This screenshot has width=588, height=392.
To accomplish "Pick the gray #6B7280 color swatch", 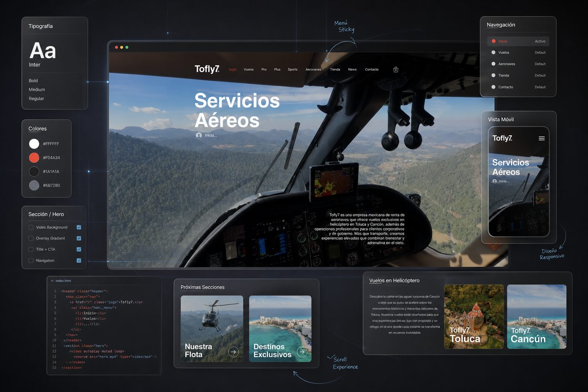I will coord(34,185).
